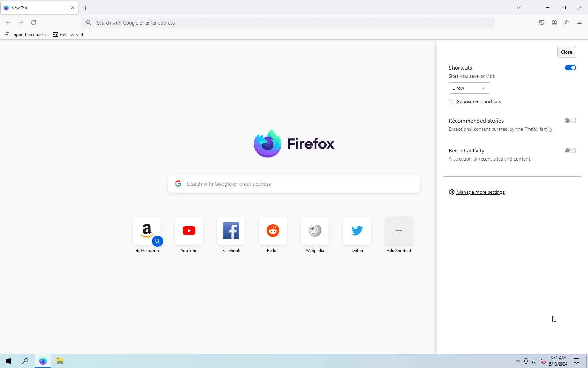
Task: Reload the current page
Action: [34, 22]
